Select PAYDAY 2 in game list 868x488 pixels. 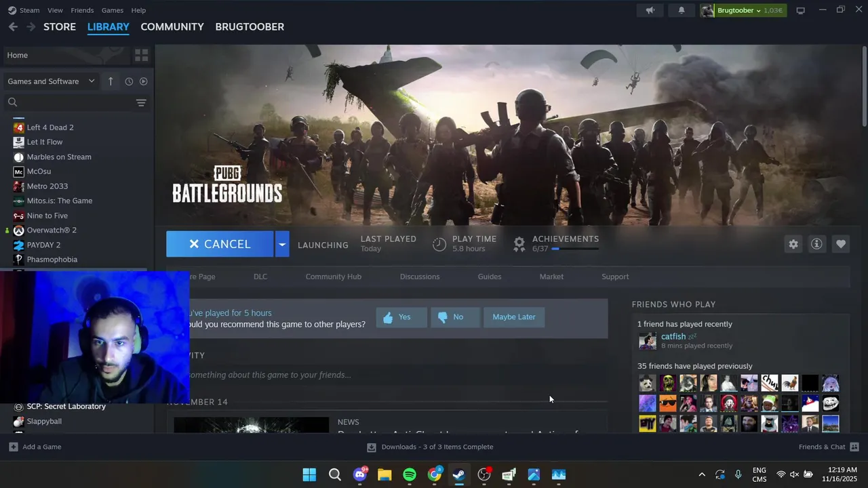pos(43,245)
